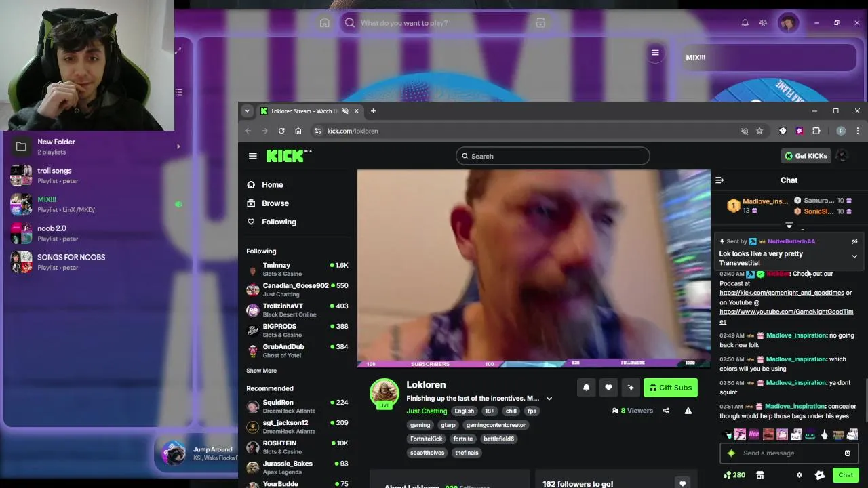Open user profile avatar in Kick header
Screen dimensions: 868x488
pos(842,156)
